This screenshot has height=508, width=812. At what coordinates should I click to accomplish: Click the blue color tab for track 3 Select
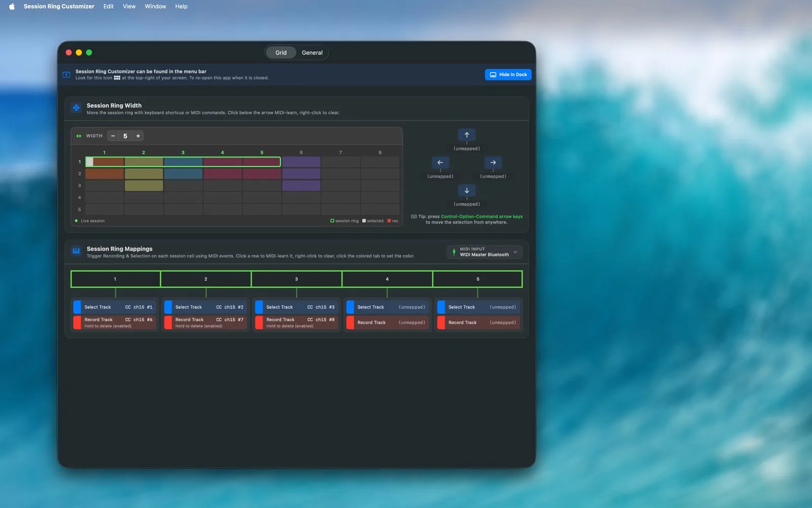[259, 307]
